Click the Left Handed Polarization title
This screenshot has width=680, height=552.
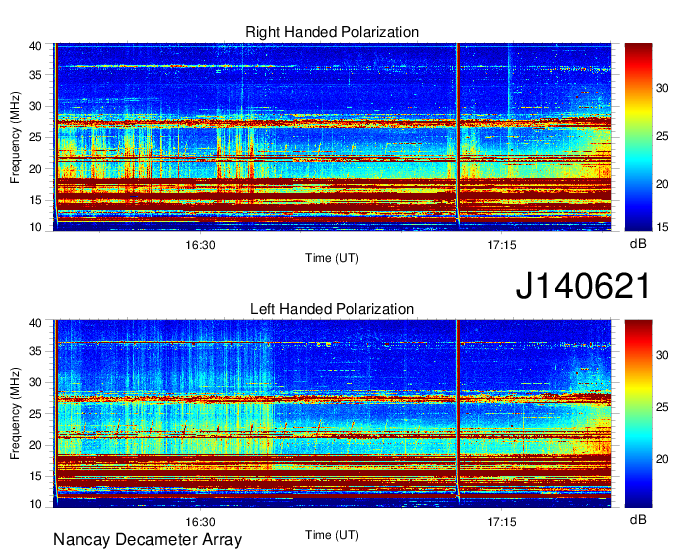332,309
